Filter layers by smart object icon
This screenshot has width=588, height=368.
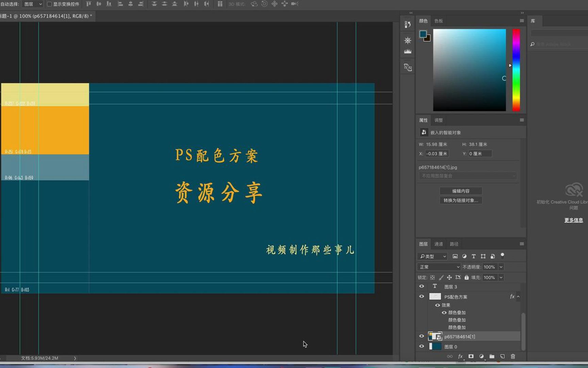(x=492, y=256)
